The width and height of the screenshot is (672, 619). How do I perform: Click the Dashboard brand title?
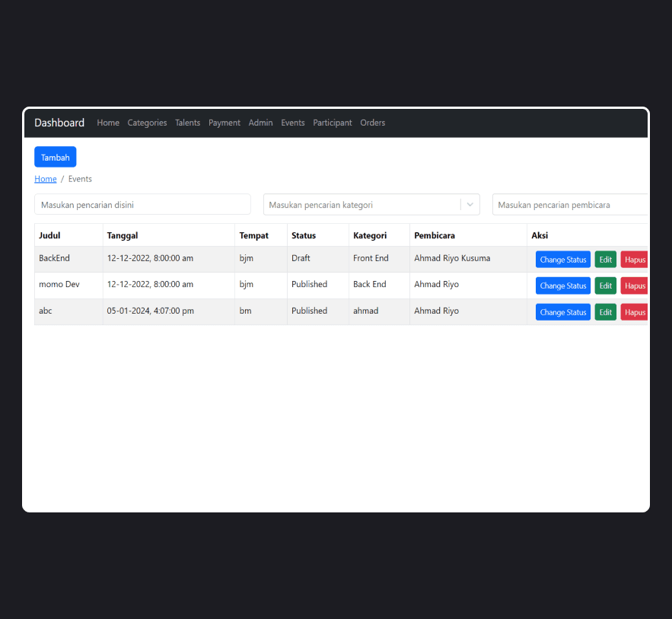(x=59, y=123)
